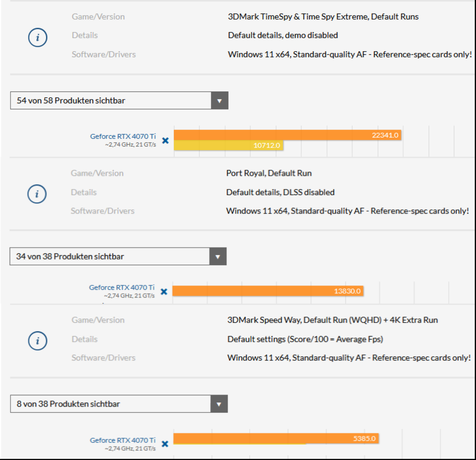Remove RTX 4070 Ti from Port Royal chart

pyautogui.click(x=164, y=291)
